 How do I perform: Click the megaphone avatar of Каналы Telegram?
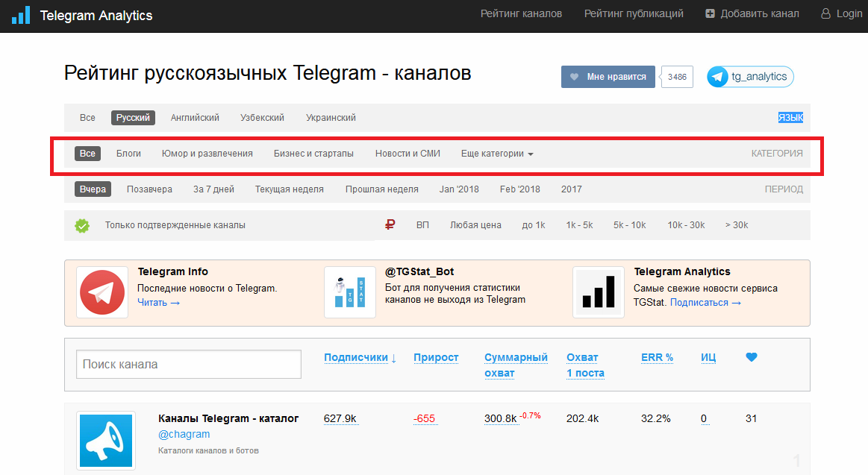[106, 441]
